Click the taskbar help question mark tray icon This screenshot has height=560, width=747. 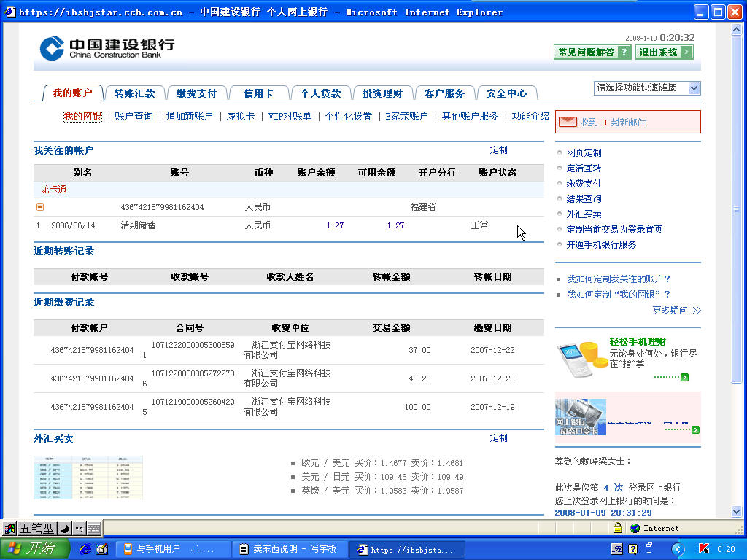coord(632,549)
